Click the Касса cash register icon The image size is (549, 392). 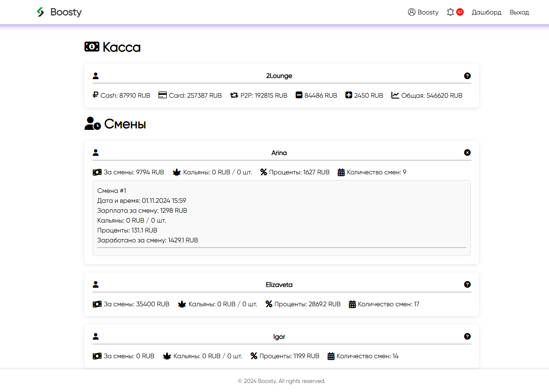(92, 47)
